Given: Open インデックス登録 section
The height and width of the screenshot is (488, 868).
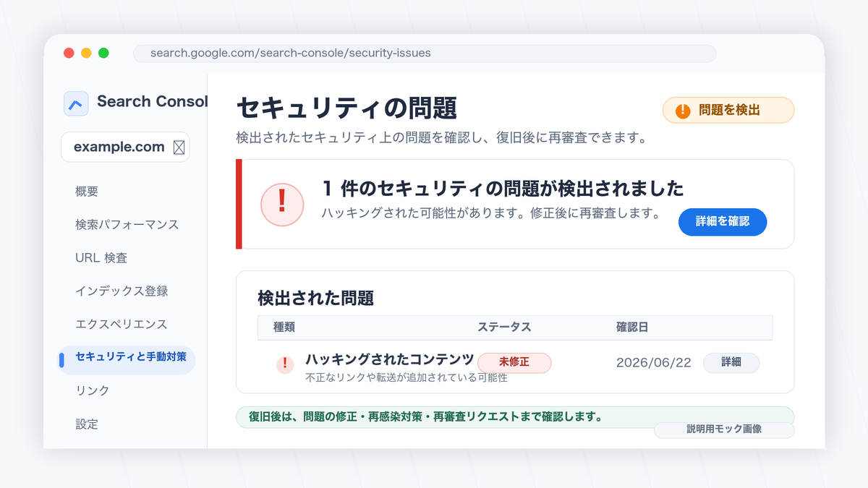Looking at the screenshot, I should tap(122, 291).
